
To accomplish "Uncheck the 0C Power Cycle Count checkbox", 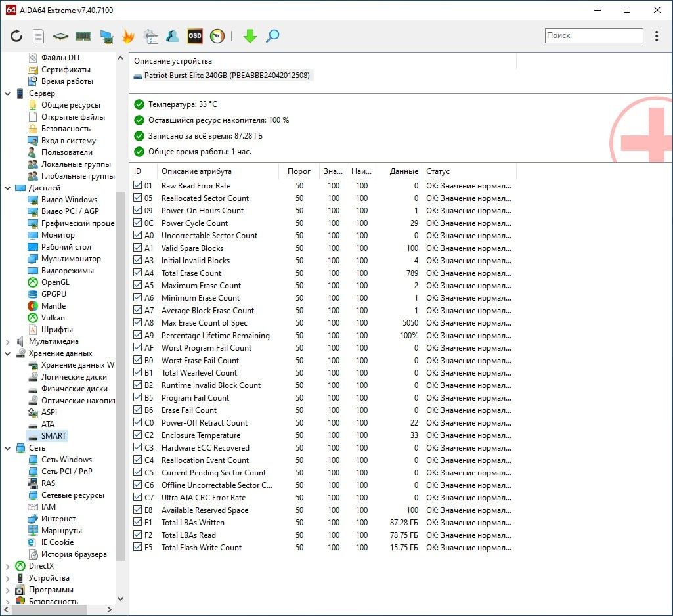I will [x=137, y=223].
